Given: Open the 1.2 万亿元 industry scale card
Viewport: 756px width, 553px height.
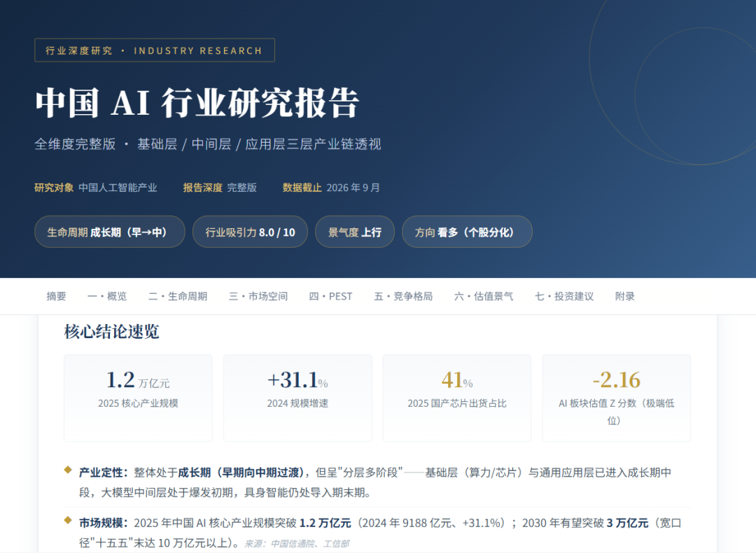Looking at the screenshot, I should point(139,398).
